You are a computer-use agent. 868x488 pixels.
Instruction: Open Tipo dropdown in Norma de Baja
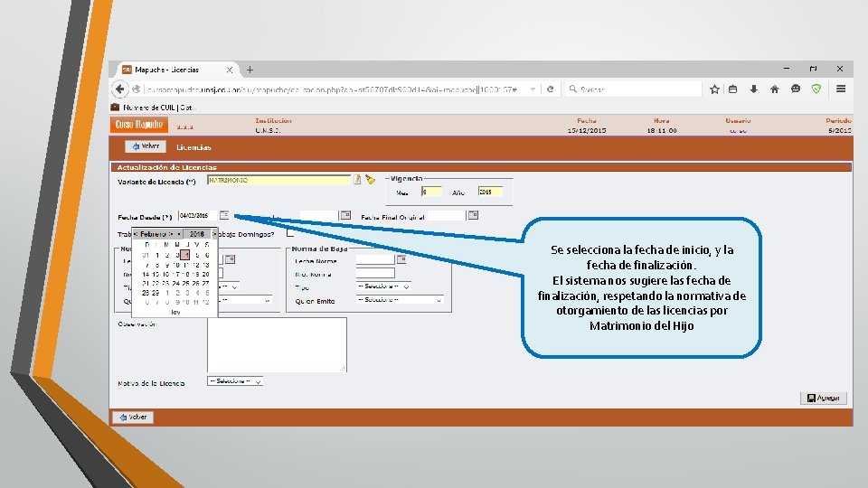click(383, 286)
